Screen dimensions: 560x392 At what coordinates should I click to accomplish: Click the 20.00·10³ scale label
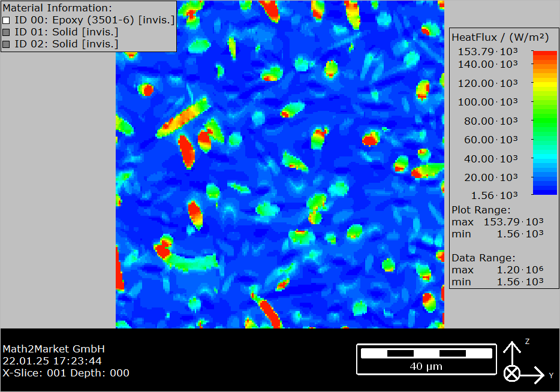click(x=490, y=177)
